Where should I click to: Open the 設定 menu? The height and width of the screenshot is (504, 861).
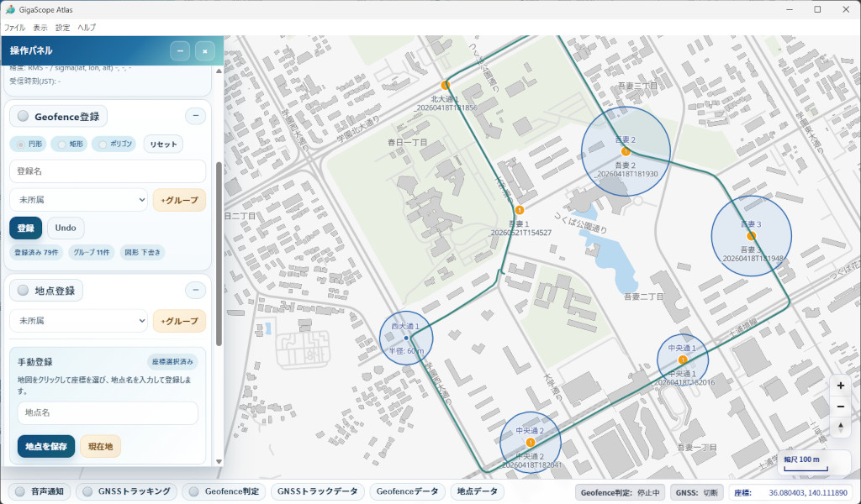tap(62, 28)
